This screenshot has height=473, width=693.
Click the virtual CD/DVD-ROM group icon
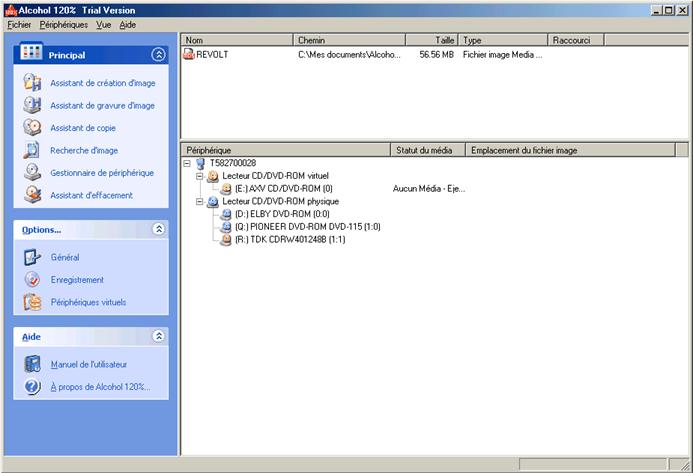coord(213,176)
